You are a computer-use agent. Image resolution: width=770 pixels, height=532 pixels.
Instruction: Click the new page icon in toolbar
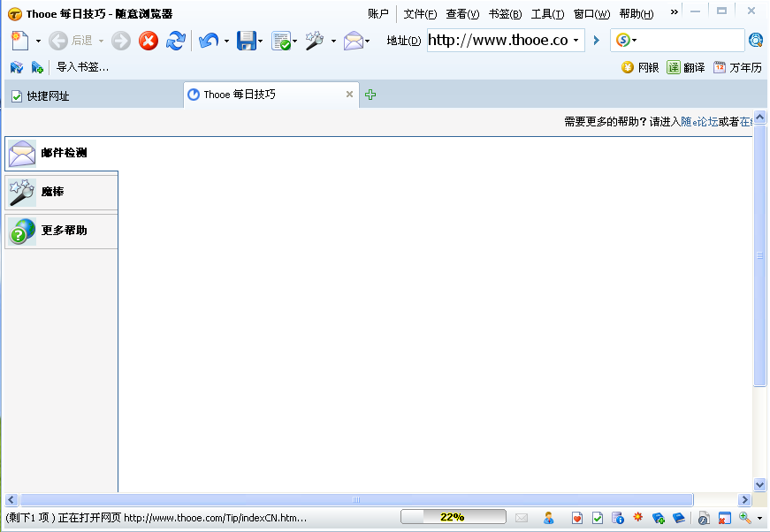pyautogui.click(x=19, y=41)
